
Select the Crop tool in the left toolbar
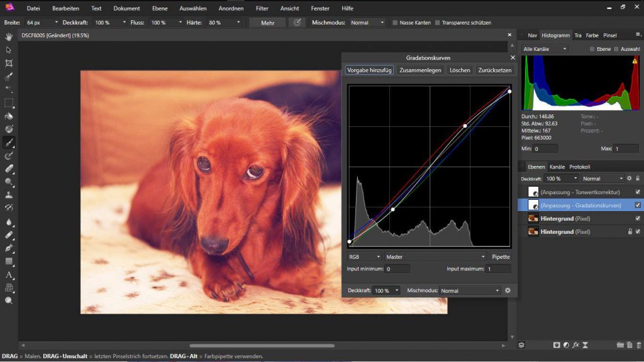[8, 63]
